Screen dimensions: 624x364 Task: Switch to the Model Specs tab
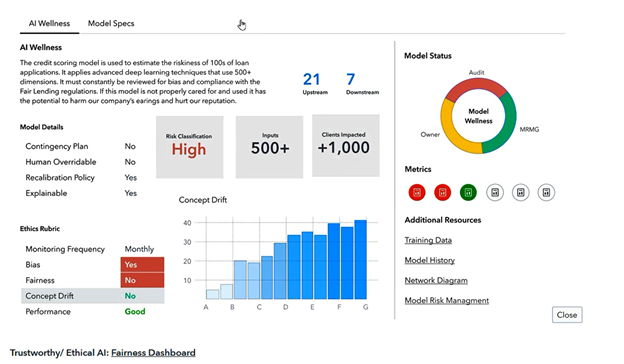click(x=111, y=23)
